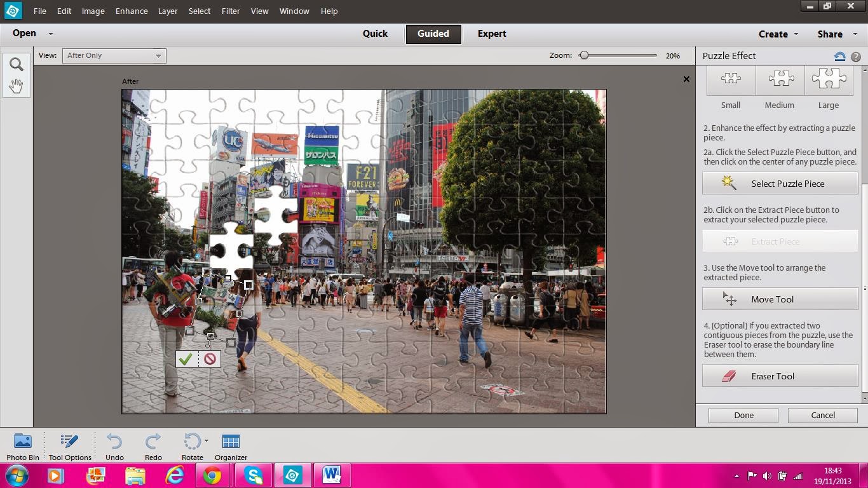Choose the Large puzzle piece size

[x=829, y=81]
